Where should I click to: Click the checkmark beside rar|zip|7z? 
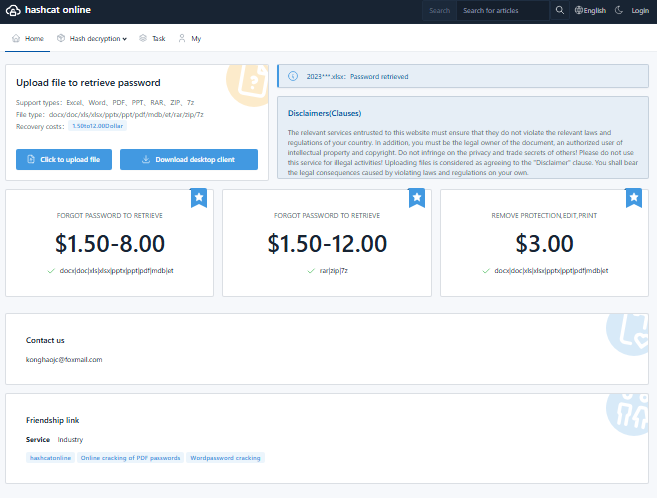[x=311, y=271]
